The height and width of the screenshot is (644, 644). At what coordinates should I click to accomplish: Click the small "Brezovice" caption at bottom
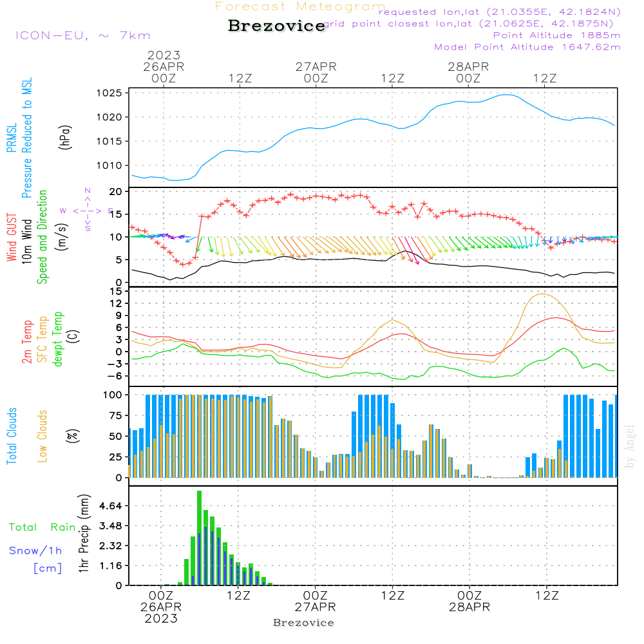[303, 623]
